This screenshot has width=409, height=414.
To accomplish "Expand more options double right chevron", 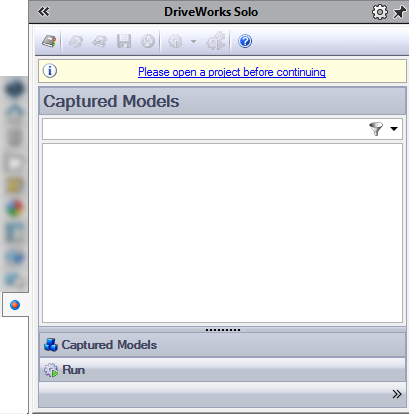I will 397,394.
